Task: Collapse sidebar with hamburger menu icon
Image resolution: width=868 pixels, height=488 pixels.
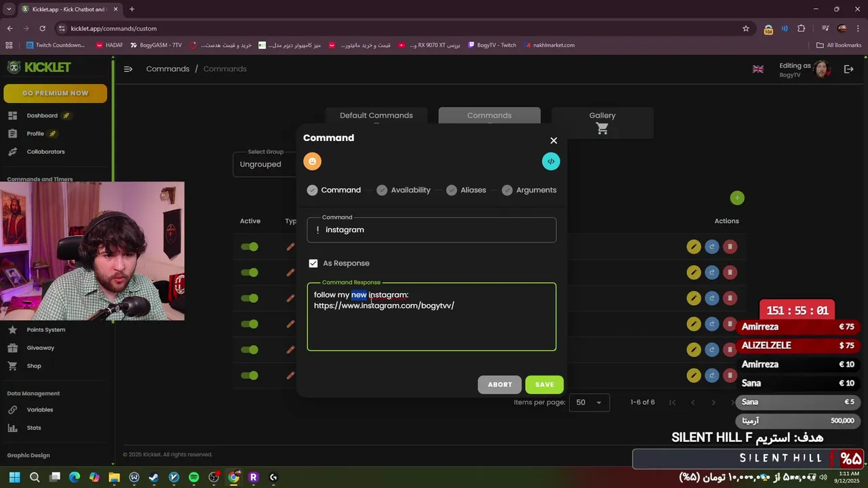Action: click(127, 69)
